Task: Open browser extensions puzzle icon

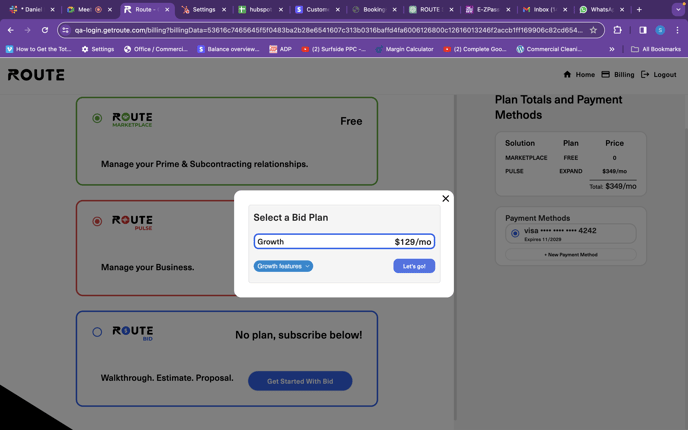Action: pyautogui.click(x=617, y=30)
